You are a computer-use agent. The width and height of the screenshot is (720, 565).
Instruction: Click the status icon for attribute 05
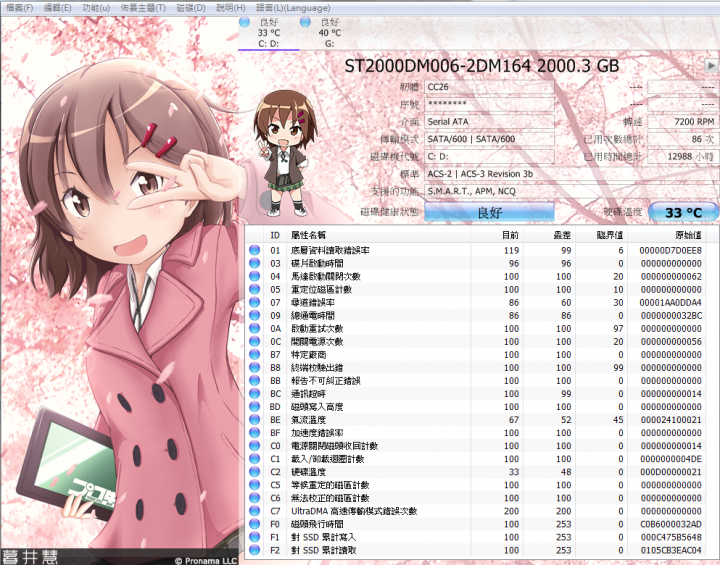(254, 289)
